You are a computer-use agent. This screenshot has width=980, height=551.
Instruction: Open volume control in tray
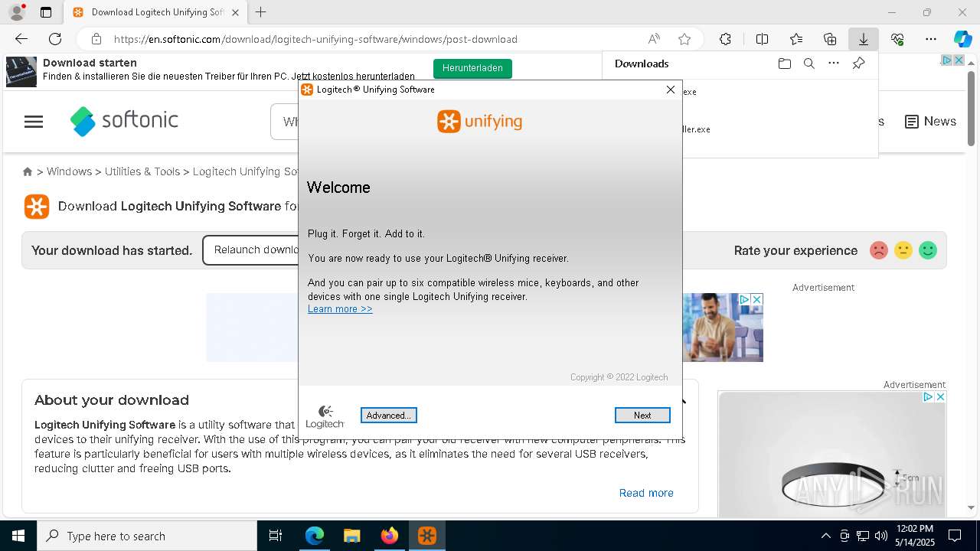(x=880, y=536)
